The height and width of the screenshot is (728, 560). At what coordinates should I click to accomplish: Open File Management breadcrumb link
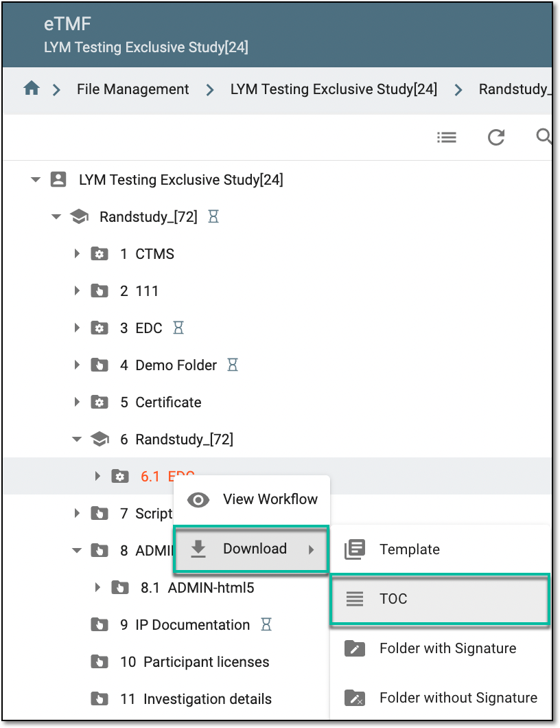132,89
